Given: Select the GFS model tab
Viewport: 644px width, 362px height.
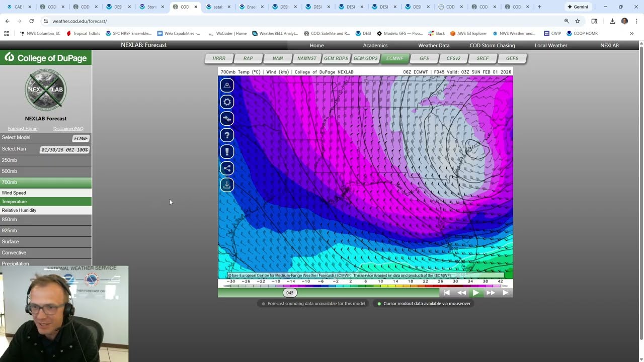Looking at the screenshot, I should pyautogui.click(x=424, y=58).
